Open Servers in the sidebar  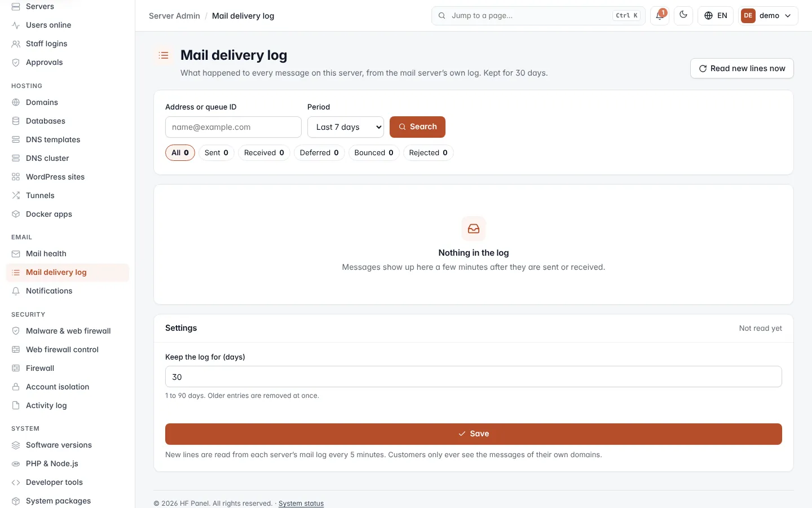[68, 7]
